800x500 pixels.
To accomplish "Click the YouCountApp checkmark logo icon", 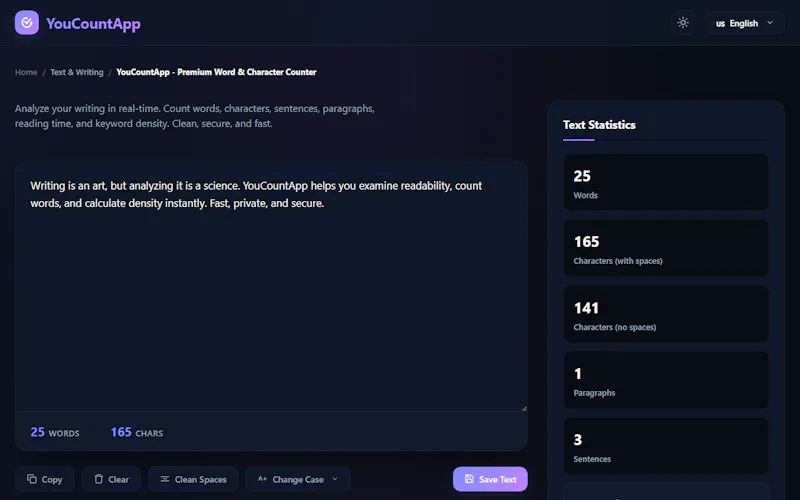I will (x=27, y=22).
